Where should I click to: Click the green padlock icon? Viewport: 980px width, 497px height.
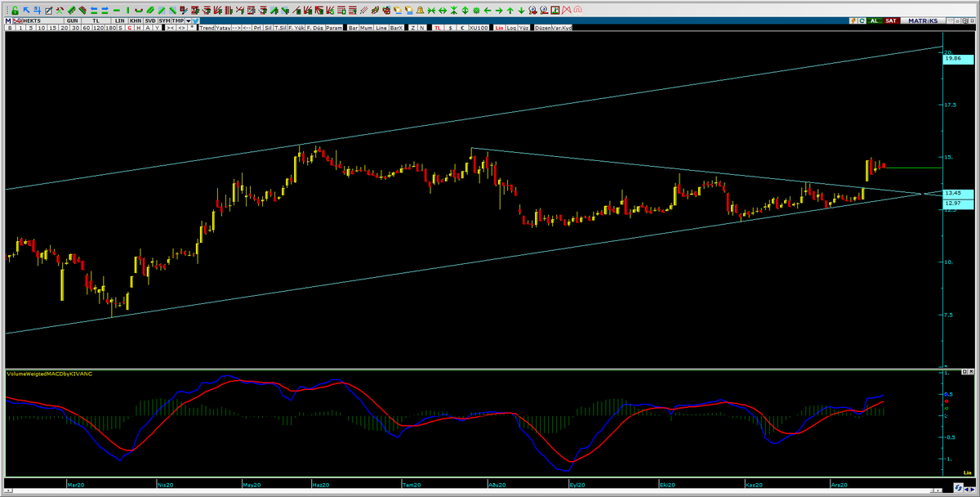tap(16, 11)
